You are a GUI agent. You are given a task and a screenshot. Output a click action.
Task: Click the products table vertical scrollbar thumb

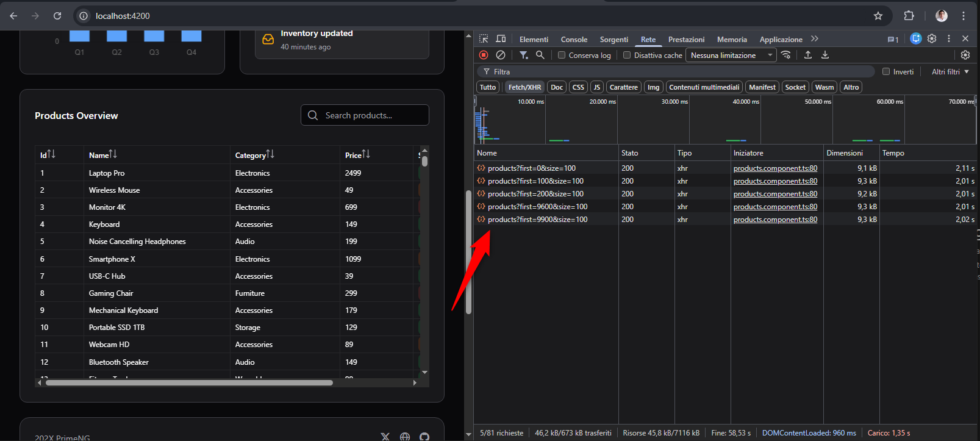click(x=424, y=161)
